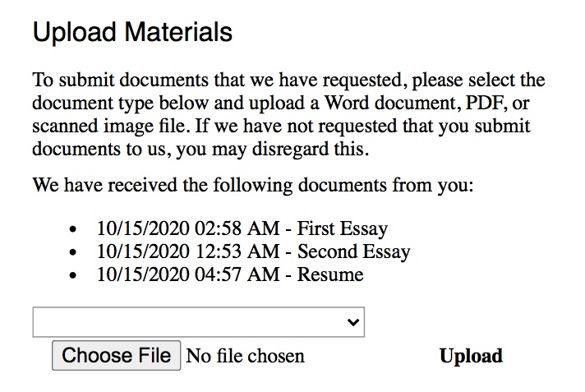Click the 02:58 AM timestamp
The image size is (585, 392).
tap(237, 228)
